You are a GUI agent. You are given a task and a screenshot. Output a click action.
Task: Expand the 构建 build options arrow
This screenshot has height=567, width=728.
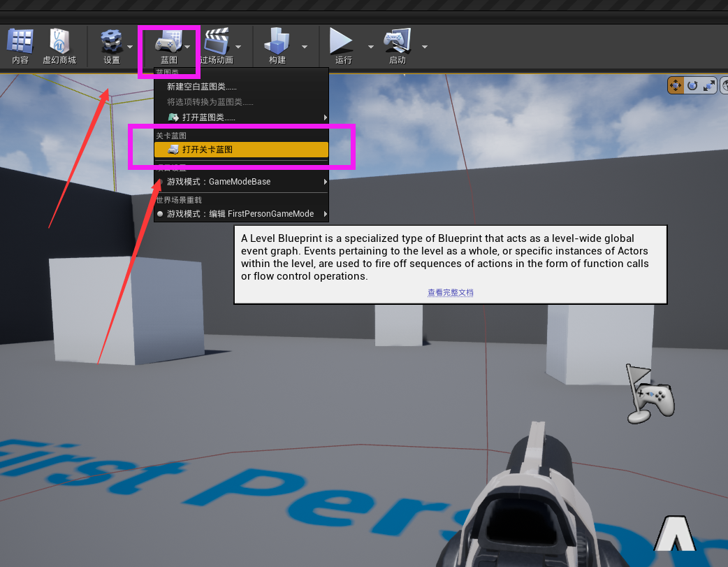tap(305, 46)
